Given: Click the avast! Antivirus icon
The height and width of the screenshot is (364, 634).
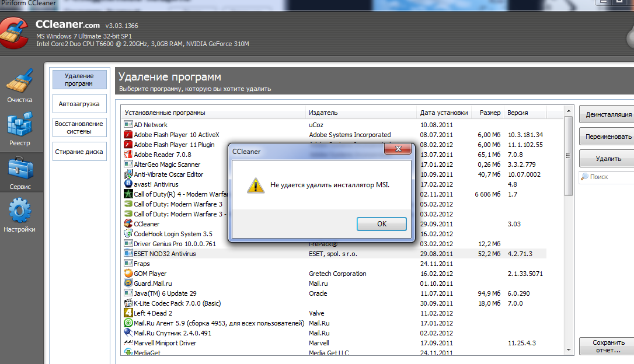Looking at the screenshot, I should 128,184.
